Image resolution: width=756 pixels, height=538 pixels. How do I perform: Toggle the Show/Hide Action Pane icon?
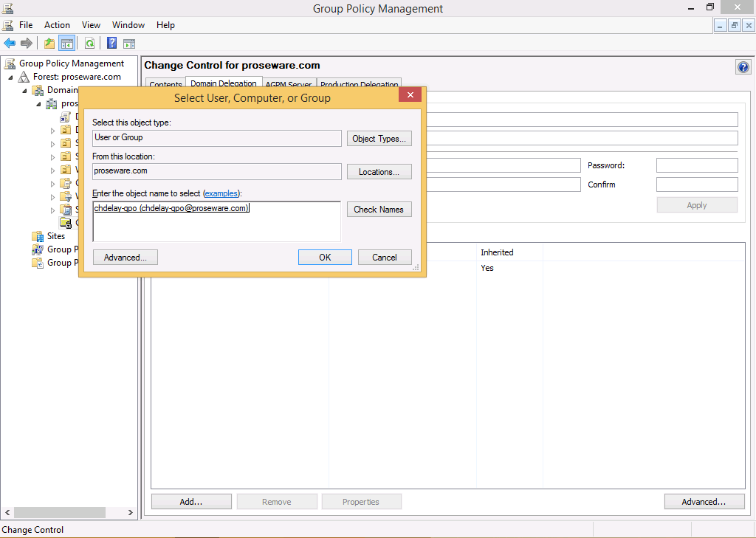[x=129, y=44]
